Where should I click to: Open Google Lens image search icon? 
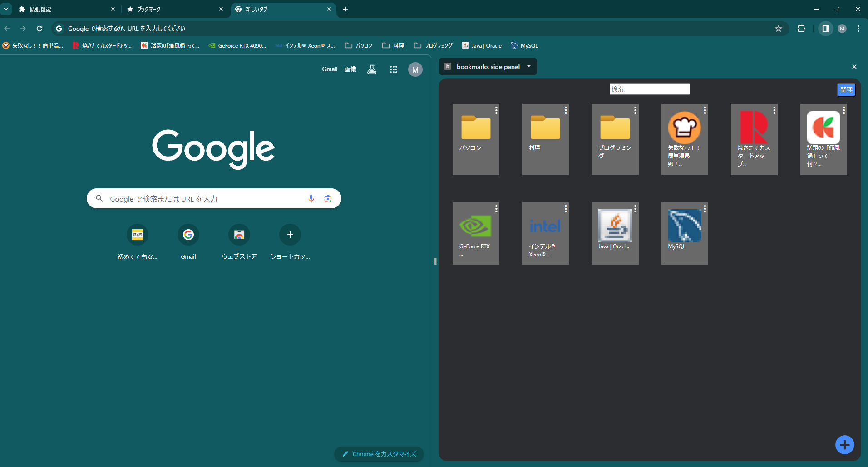coord(328,199)
